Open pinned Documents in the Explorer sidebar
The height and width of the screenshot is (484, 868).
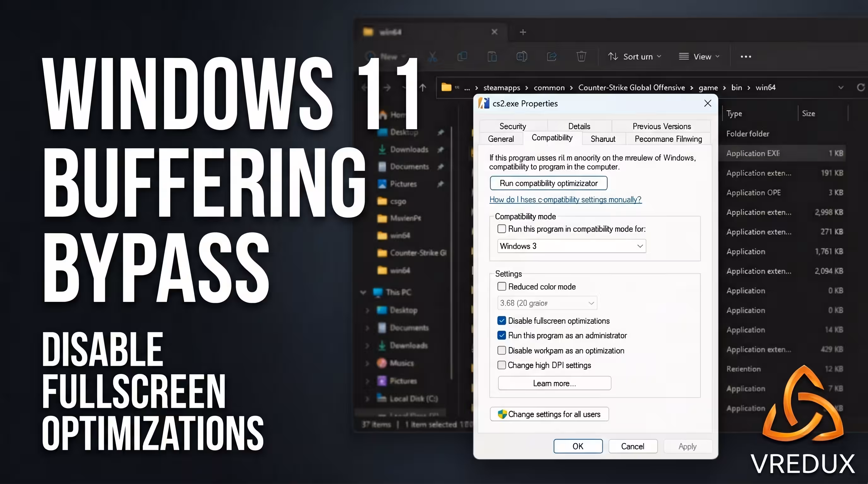409,167
